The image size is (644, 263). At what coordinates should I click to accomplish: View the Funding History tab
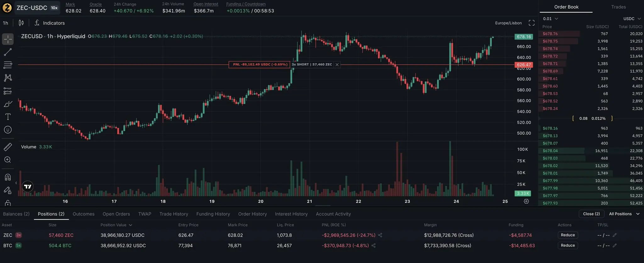pos(213,214)
